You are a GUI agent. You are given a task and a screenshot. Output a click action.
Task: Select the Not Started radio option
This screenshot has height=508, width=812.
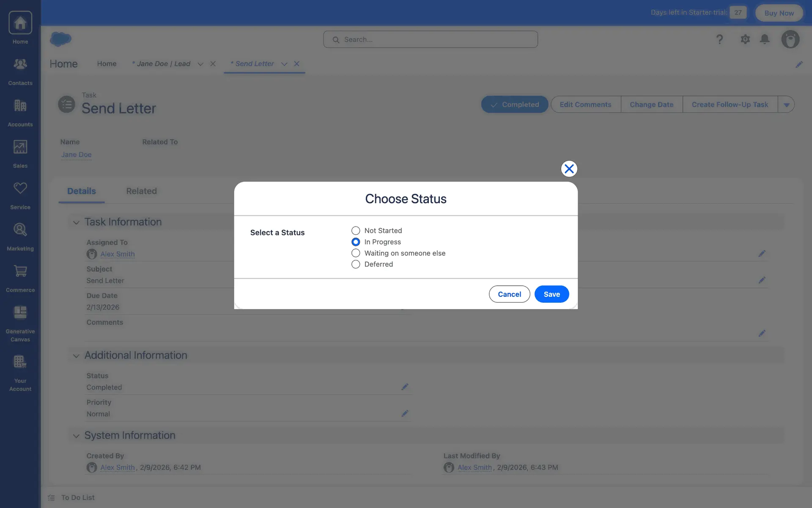pyautogui.click(x=356, y=231)
